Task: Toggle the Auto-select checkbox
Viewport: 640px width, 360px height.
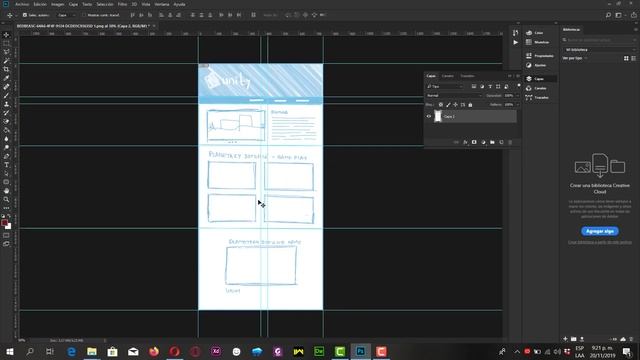Action: [x=25, y=15]
